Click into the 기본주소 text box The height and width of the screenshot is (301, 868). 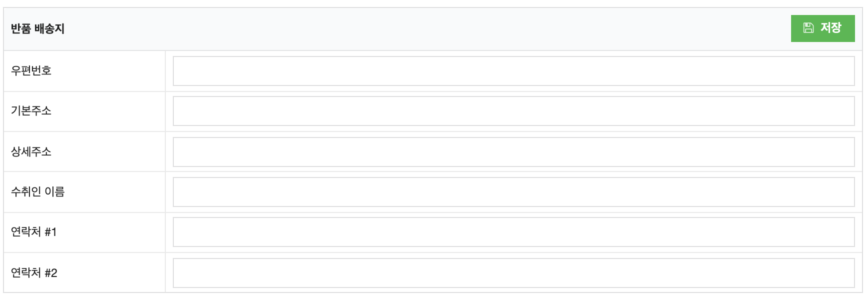click(x=513, y=111)
